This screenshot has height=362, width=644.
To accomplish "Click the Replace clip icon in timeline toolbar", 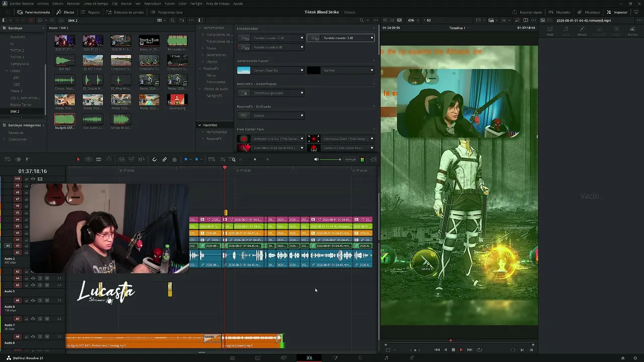I will tap(141, 159).
